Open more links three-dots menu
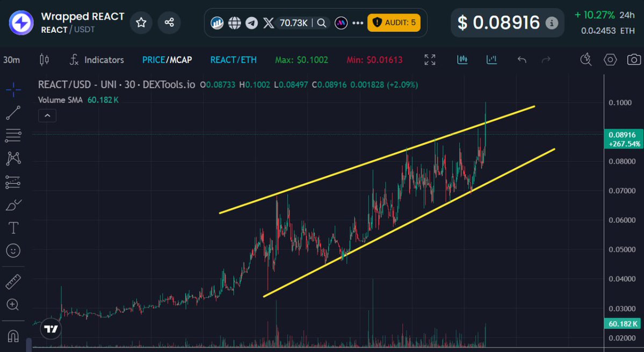Screen dimensions: 644x352 pos(358,23)
